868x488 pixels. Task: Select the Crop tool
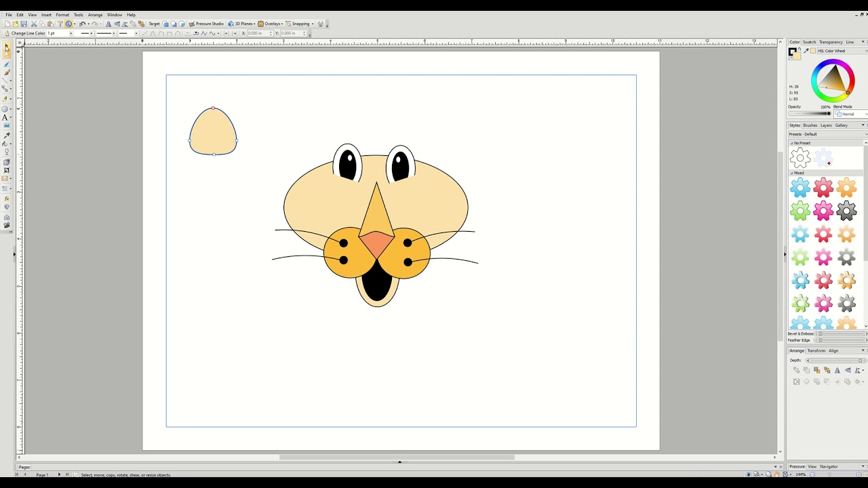point(7,170)
